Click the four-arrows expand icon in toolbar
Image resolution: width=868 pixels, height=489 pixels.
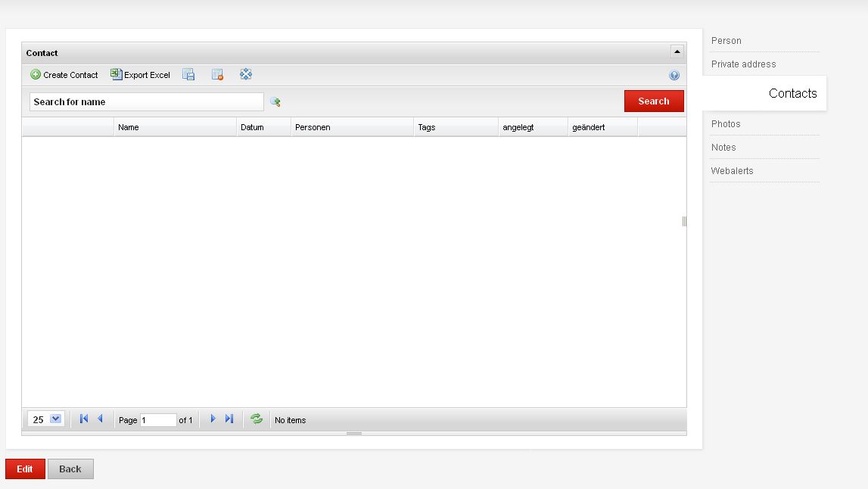tap(246, 74)
